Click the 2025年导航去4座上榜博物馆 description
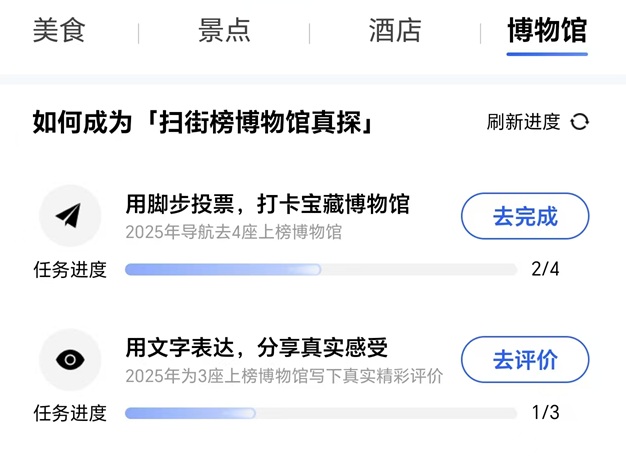This screenshot has width=626, height=460. pyautogui.click(x=233, y=233)
